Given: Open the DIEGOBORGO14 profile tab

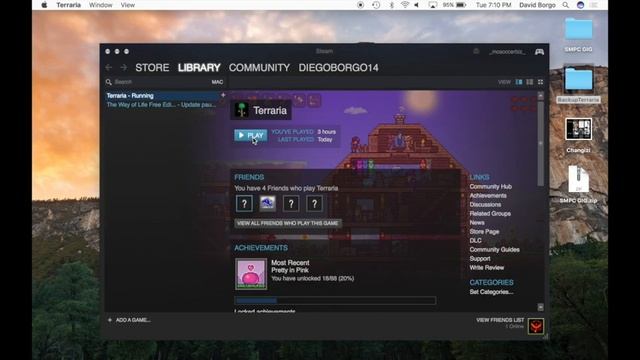Looking at the screenshot, I should pos(338,67).
